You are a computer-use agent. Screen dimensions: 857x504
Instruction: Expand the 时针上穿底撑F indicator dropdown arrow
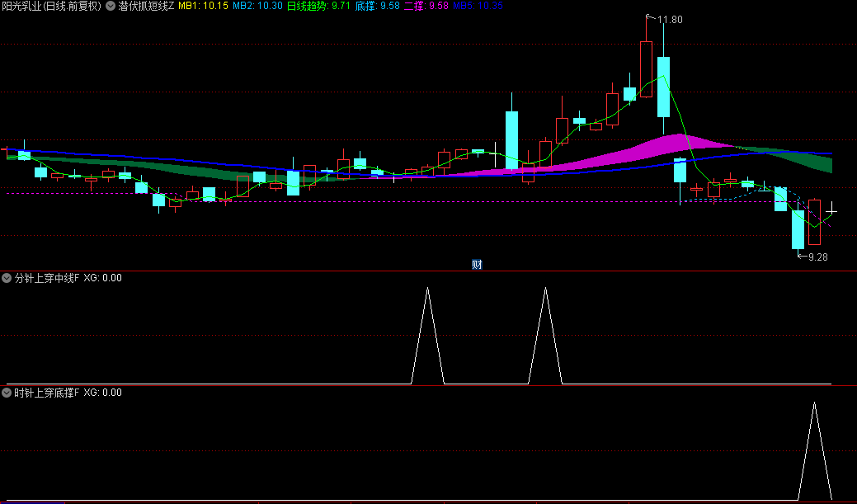click(x=7, y=393)
